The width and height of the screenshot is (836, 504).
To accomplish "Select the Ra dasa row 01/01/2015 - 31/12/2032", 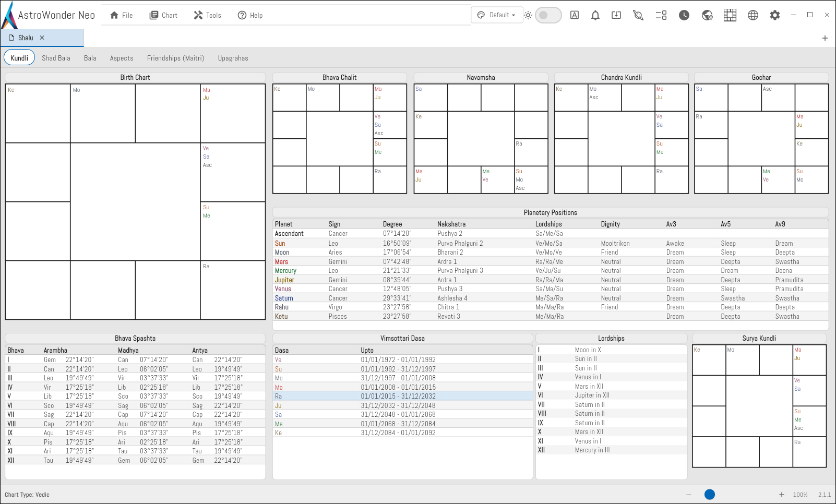I will pyautogui.click(x=402, y=396).
